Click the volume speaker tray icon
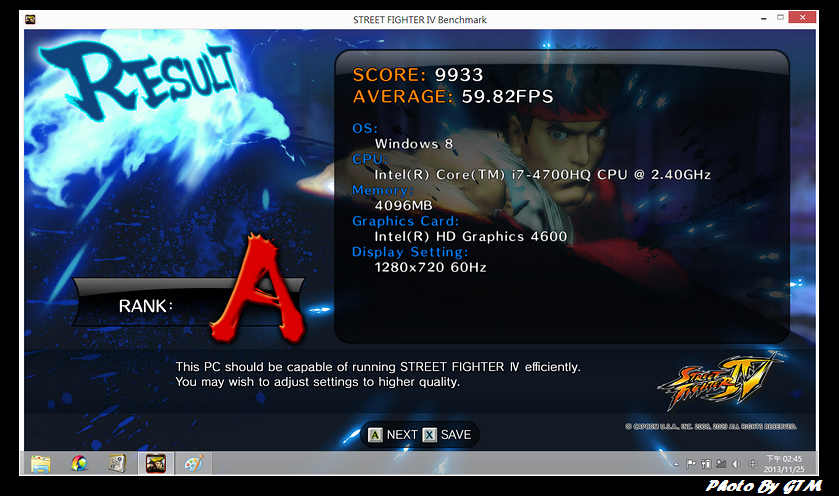 736,464
